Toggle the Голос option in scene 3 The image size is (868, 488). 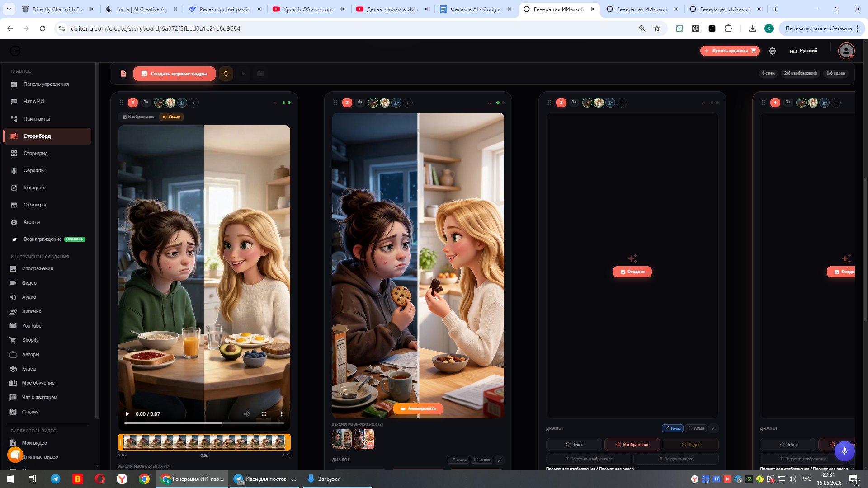click(x=673, y=428)
